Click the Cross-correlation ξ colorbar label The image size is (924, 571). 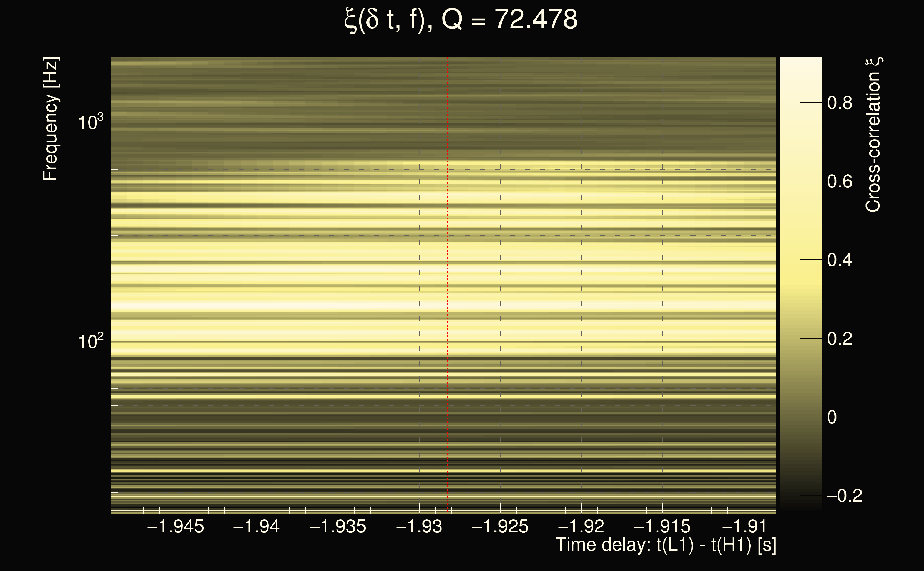pyautogui.click(x=873, y=135)
